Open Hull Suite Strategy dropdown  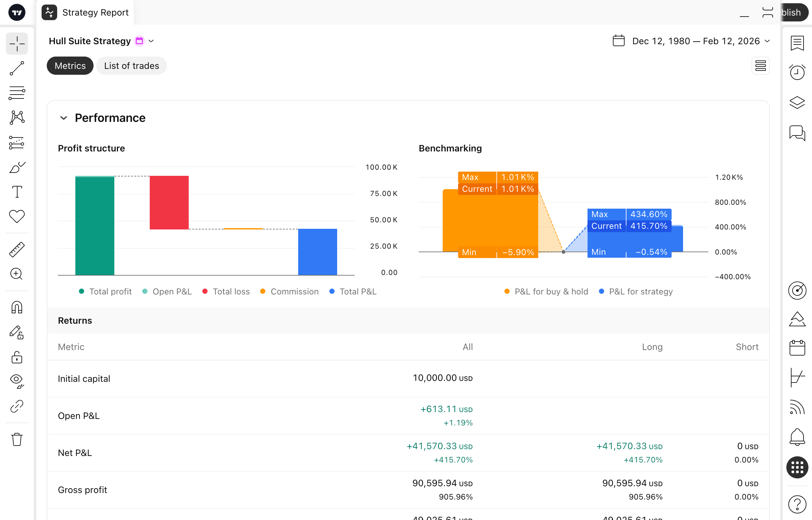(151, 41)
